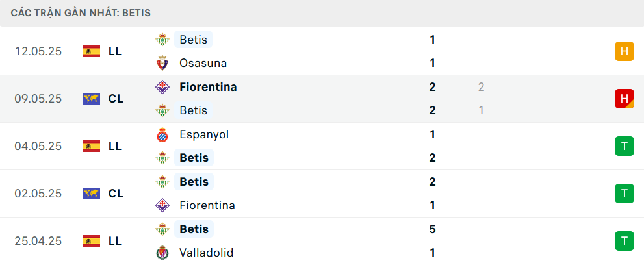Click green T badge for Valladolid match
Screen dimensions: 644x263
point(625,241)
